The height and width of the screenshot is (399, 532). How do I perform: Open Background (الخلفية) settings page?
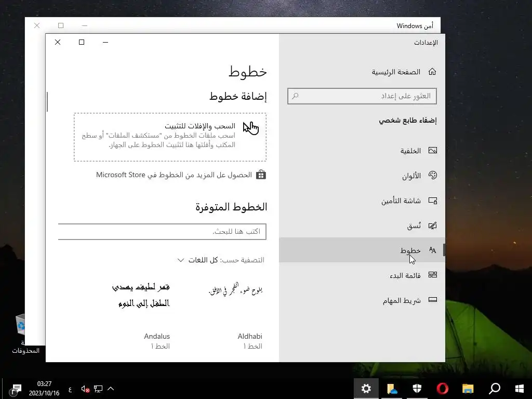pyautogui.click(x=362, y=151)
